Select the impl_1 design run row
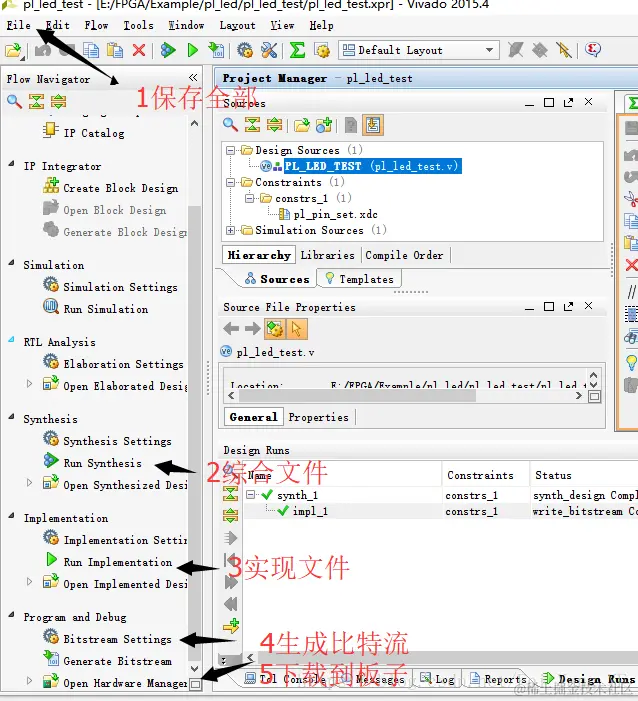The image size is (638, 701). click(x=310, y=511)
